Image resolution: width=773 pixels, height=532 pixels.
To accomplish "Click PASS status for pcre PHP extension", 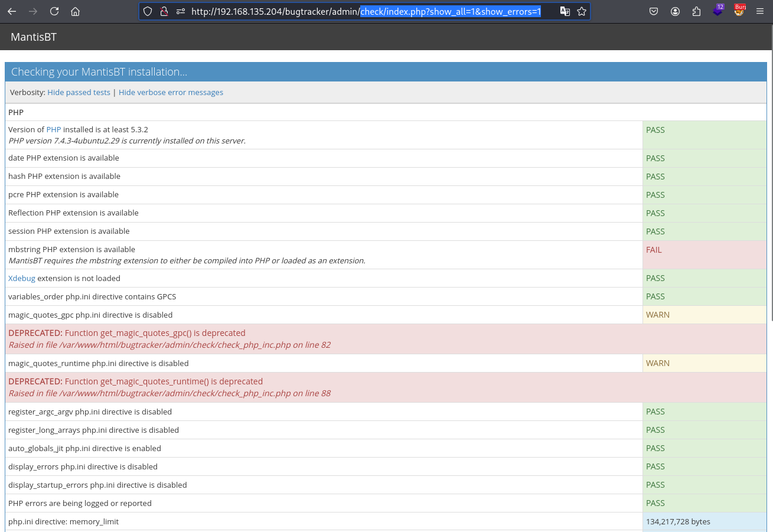I will click(x=655, y=195).
